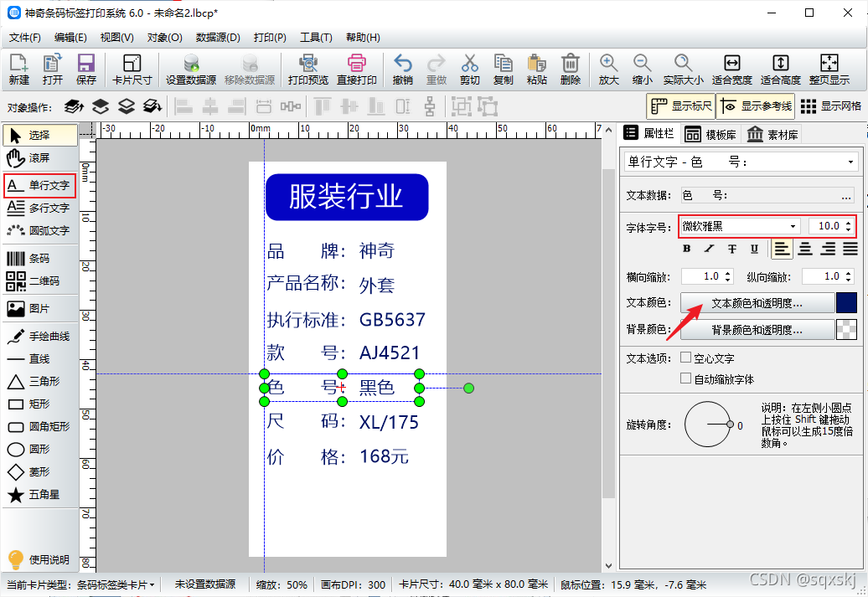Screen dimensions: 868x597
Task: Zoom in with 放大 magnifier
Action: click(x=608, y=69)
